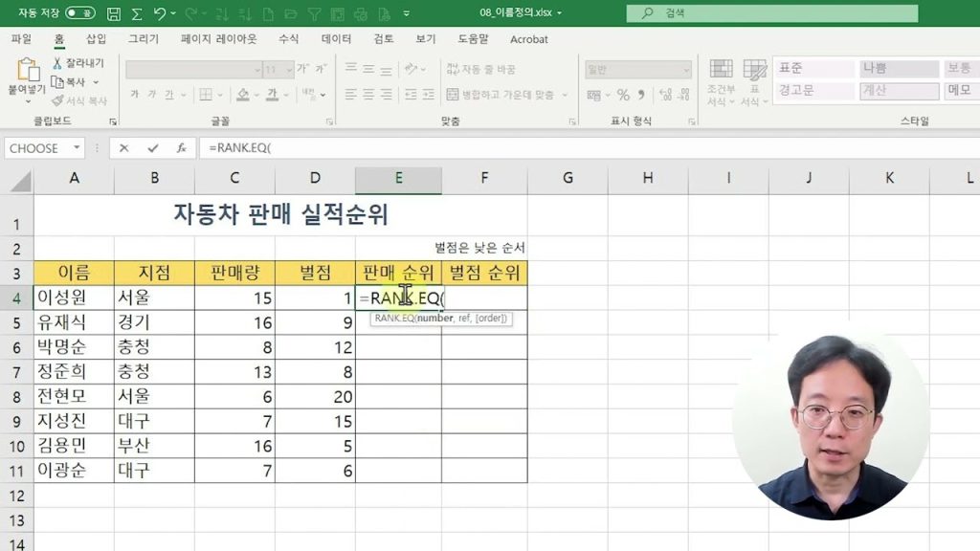Confirm formula with the checkmark icon
Image resolution: width=980 pixels, height=551 pixels.
point(152,148)
